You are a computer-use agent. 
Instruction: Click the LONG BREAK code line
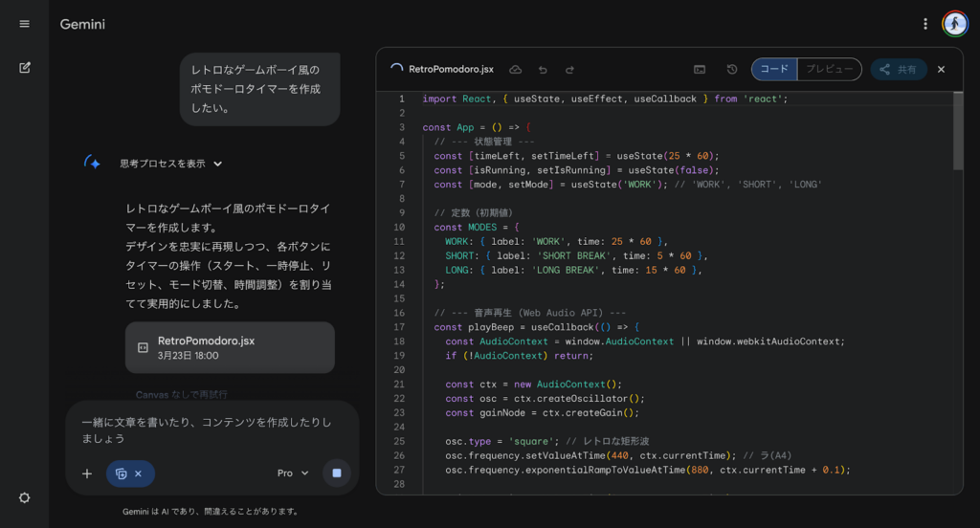tap(573, 270)
